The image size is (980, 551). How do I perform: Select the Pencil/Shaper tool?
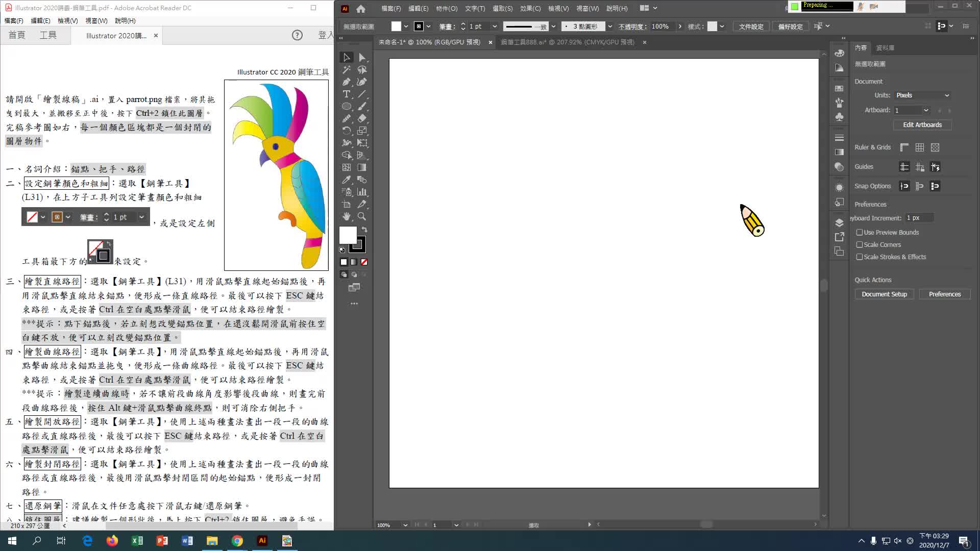(x=347, y=118)
